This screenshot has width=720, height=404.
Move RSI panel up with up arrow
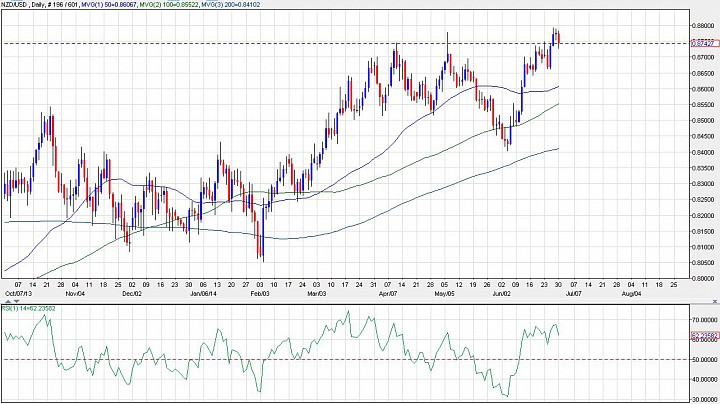click(x=8, y=302)
